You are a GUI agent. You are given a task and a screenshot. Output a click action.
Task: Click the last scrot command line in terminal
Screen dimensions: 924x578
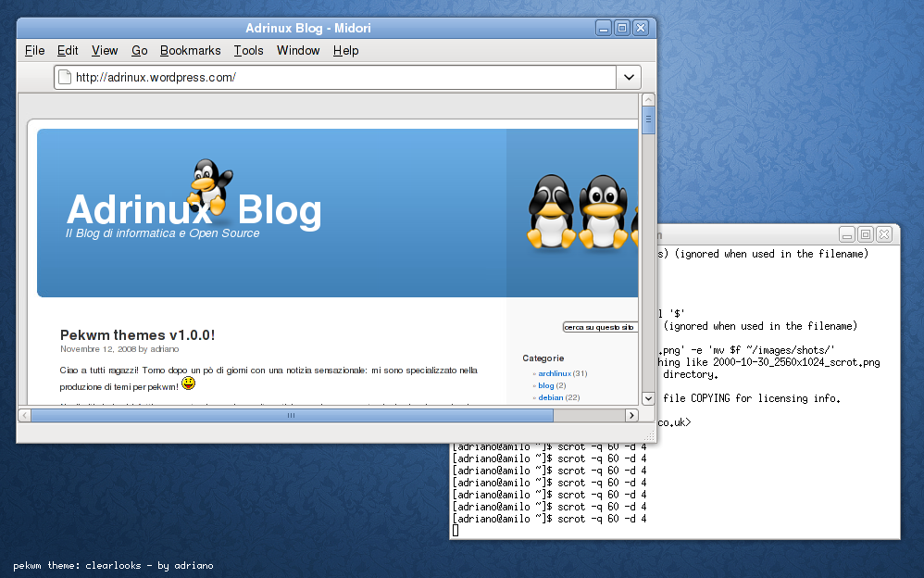(x=549, y=519)
